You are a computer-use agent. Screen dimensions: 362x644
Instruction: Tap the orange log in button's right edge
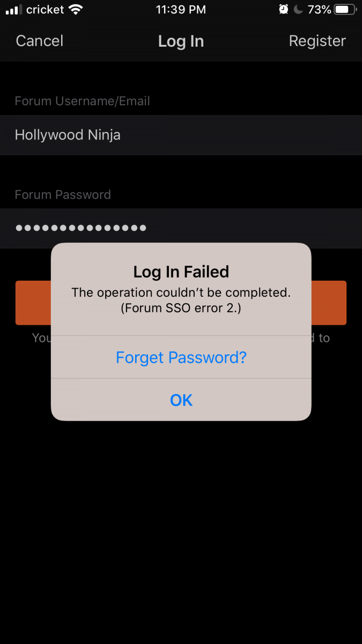coord(329,303)
